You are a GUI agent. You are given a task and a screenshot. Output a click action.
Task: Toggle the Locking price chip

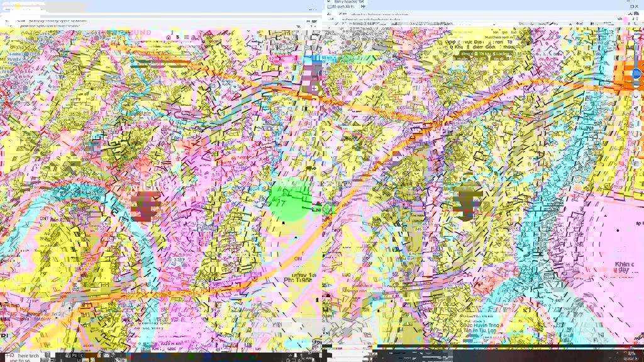tap(501, 54)
